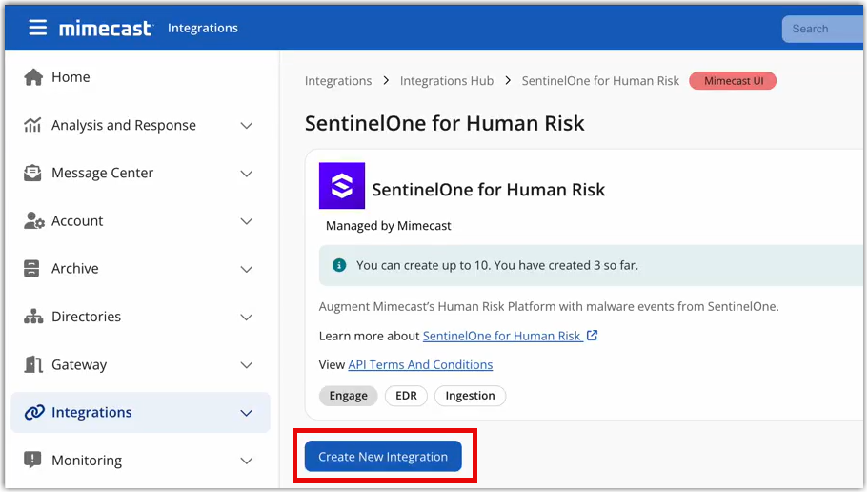Click the Monitoring alert icon

tap(32, 460)
